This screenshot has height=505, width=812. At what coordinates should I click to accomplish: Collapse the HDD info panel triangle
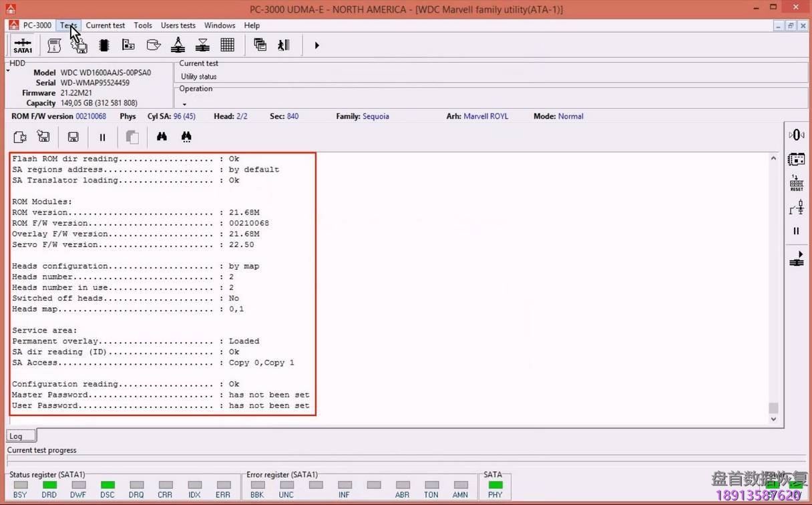coord(7,69)
